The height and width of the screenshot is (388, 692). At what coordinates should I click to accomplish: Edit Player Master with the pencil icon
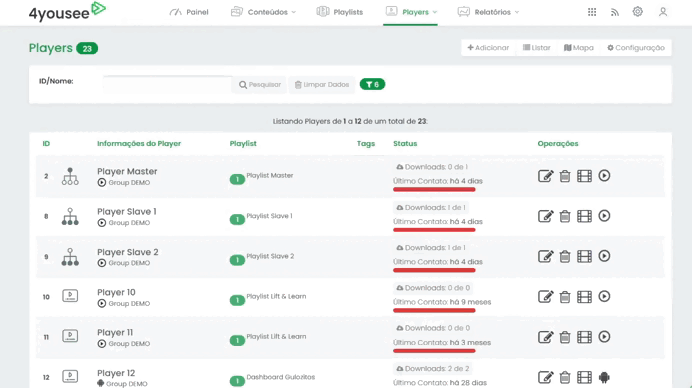(x=545, y=176)
